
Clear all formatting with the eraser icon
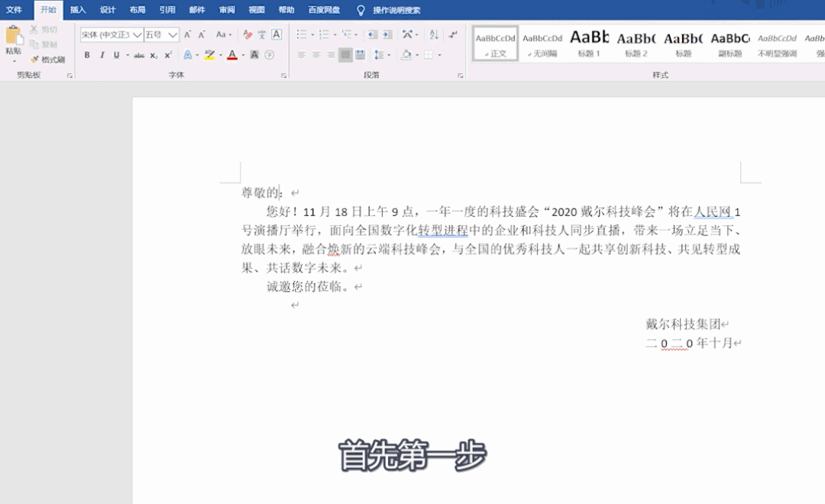pyautogui.click(x=247, y=34)
